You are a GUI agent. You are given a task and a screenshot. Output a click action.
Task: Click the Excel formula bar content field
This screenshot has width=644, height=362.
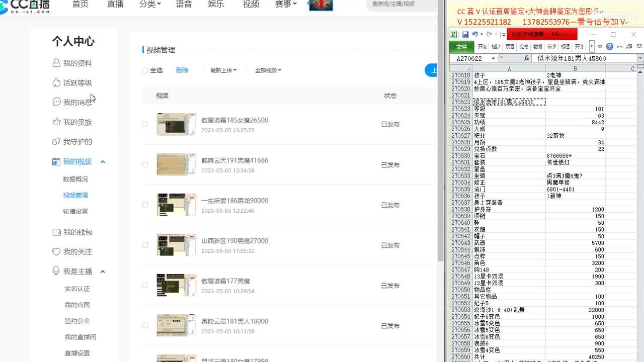(584, 58)
